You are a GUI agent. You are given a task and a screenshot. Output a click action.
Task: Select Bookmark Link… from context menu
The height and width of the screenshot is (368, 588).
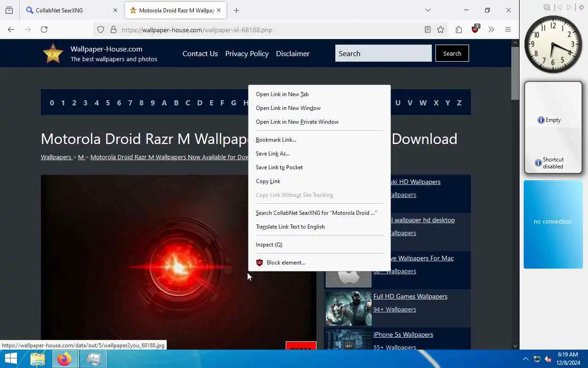pos(319,140)
